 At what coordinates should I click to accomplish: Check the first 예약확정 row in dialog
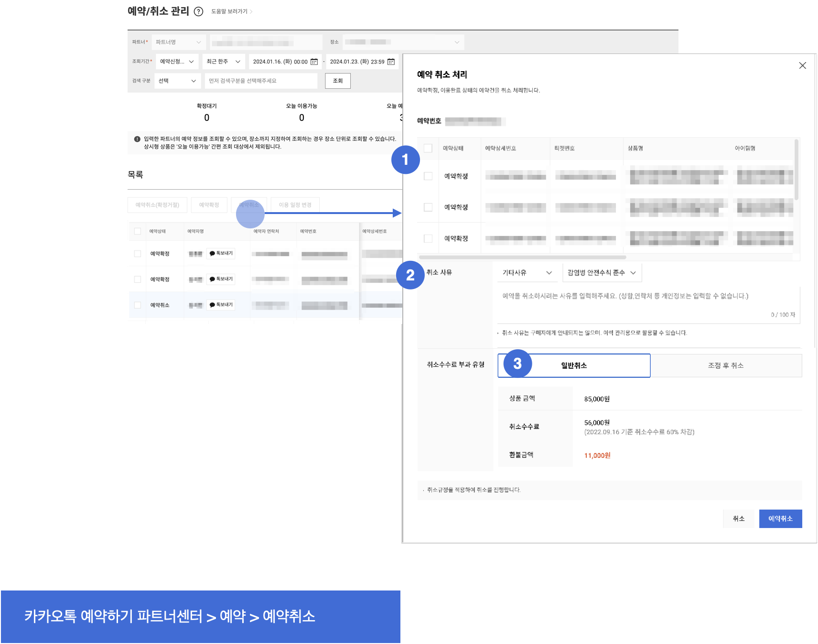click(x=428, y=176)
